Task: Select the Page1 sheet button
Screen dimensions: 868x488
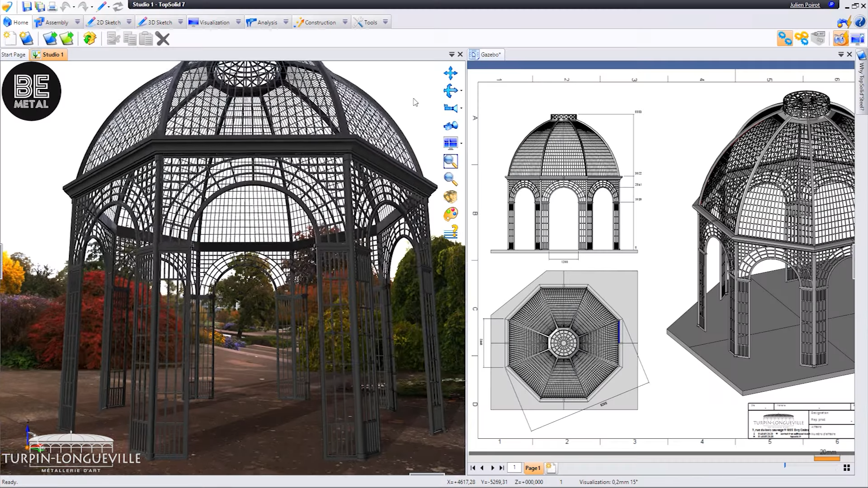Action: tap(532, 468)
